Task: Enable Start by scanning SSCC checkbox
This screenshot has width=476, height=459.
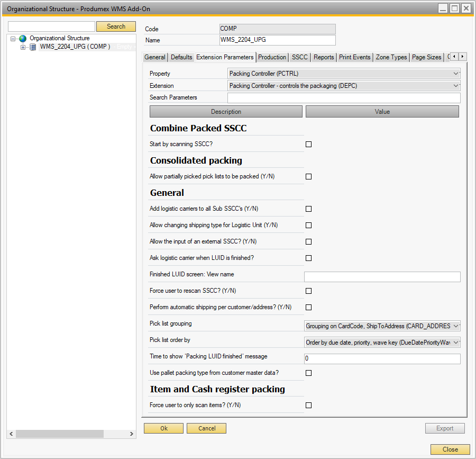Action: point(309,144)
